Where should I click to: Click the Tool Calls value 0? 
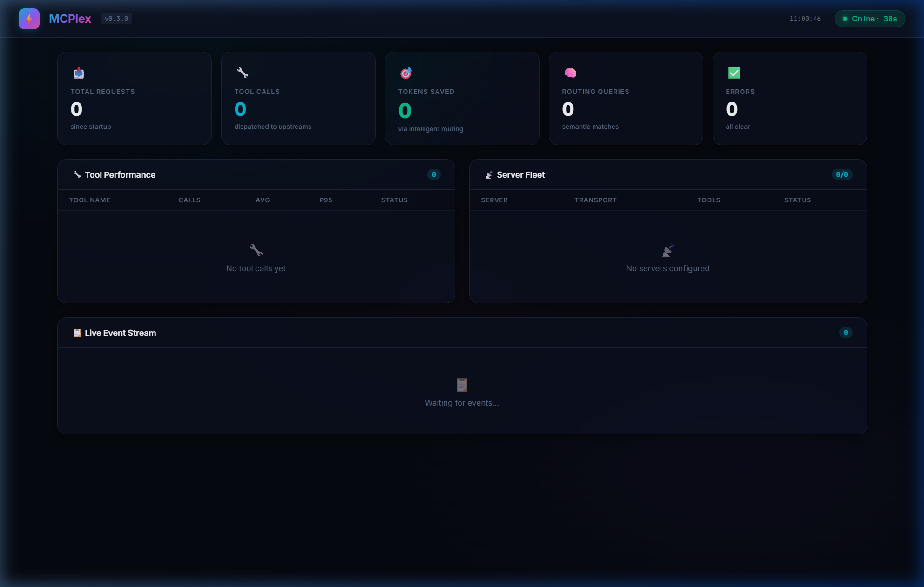(x=240, y=109)
